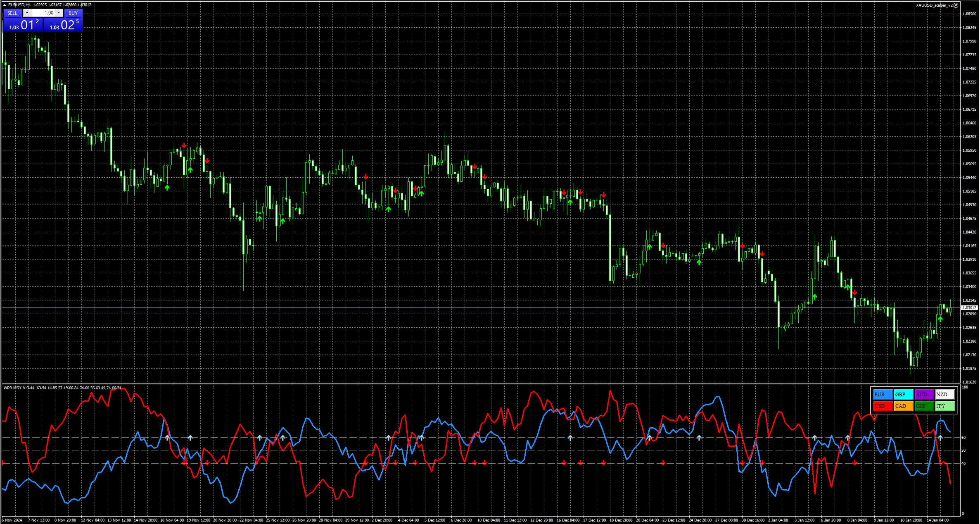Toggle the USD currency strength line

(x=883, y=406)
